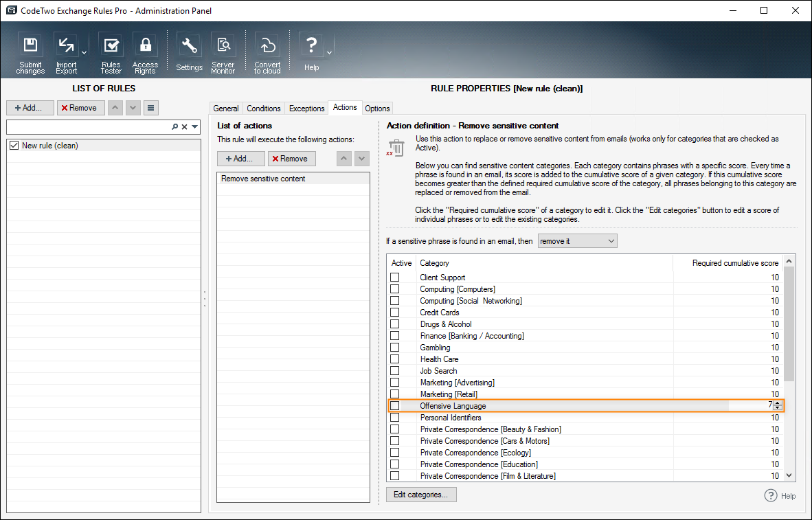Enable the Marketing [Retail] category
812x520 pixels.
(x=394, y=394)
